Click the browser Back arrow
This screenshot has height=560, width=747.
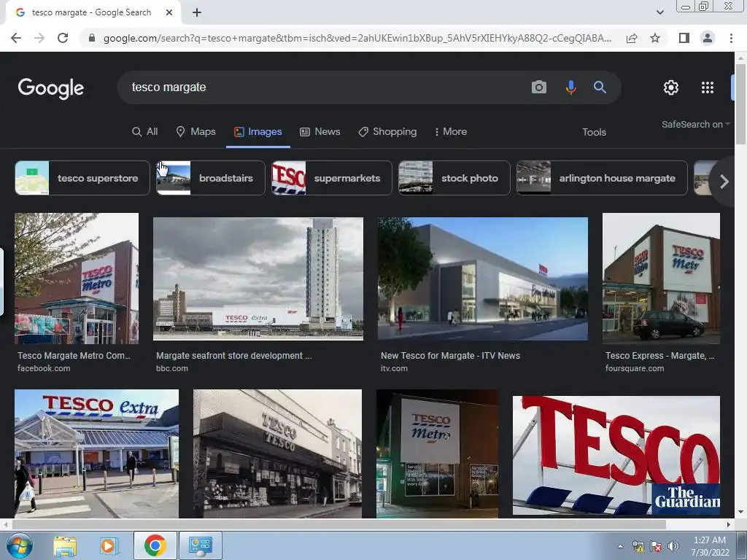[x=16, y=38]
